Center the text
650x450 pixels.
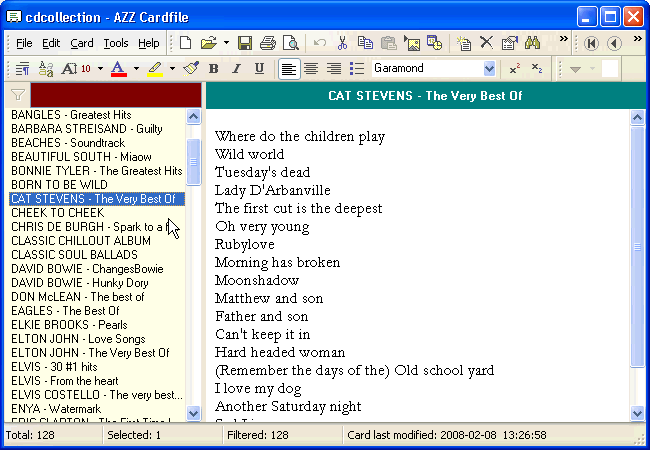(311, 69)
